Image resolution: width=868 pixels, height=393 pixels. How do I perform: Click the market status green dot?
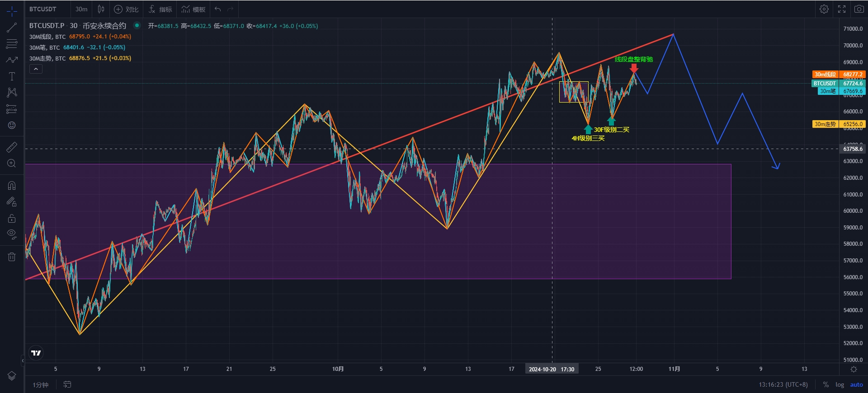(x=137, y=25)
